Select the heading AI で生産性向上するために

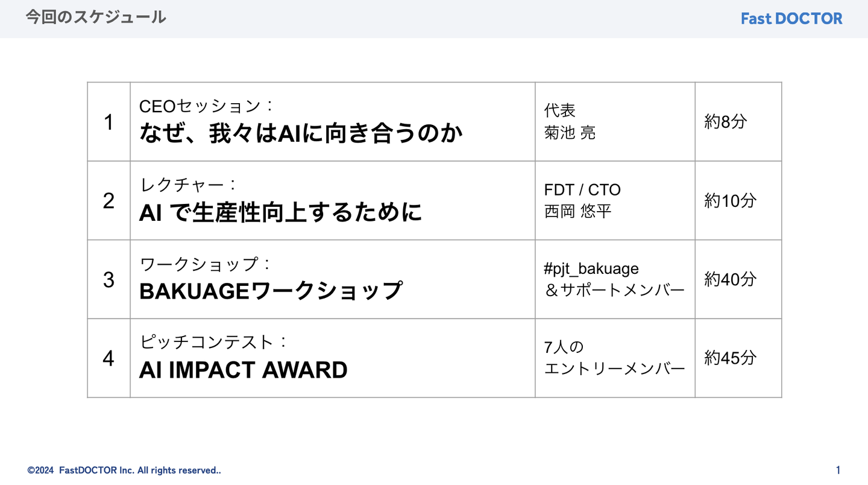point(280,212)
